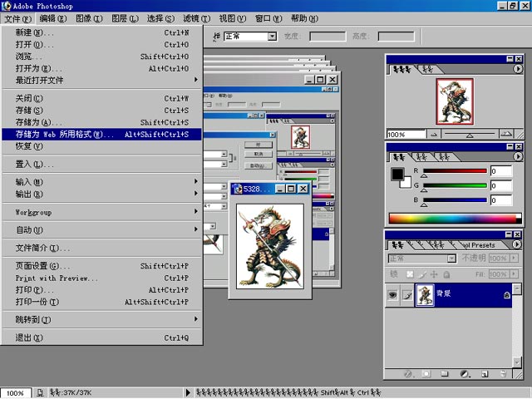Choose 存储为 Web 所用格式 menu item
Image resolution: width=532 pixels, height=399 pixels.
click(x=101, y=135)
